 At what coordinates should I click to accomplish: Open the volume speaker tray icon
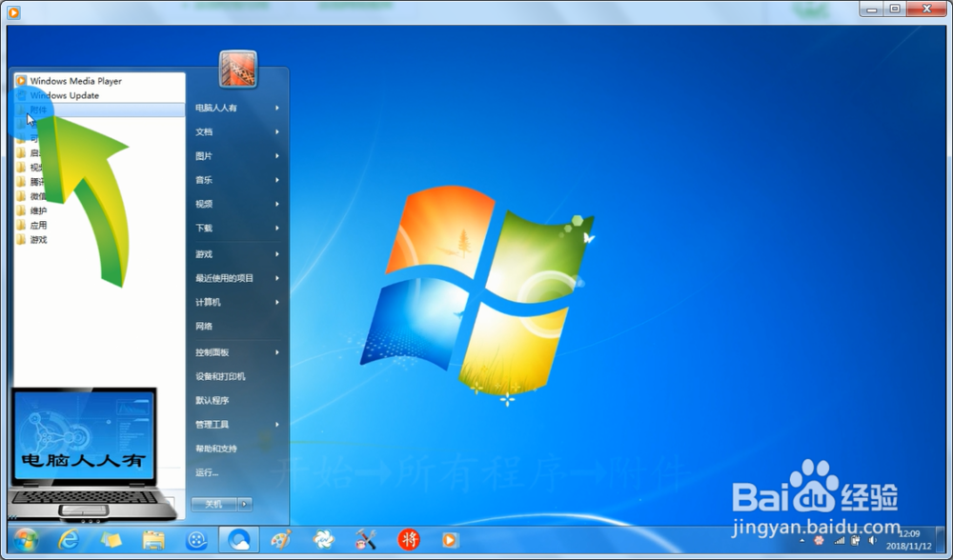[x=873, y=541]
